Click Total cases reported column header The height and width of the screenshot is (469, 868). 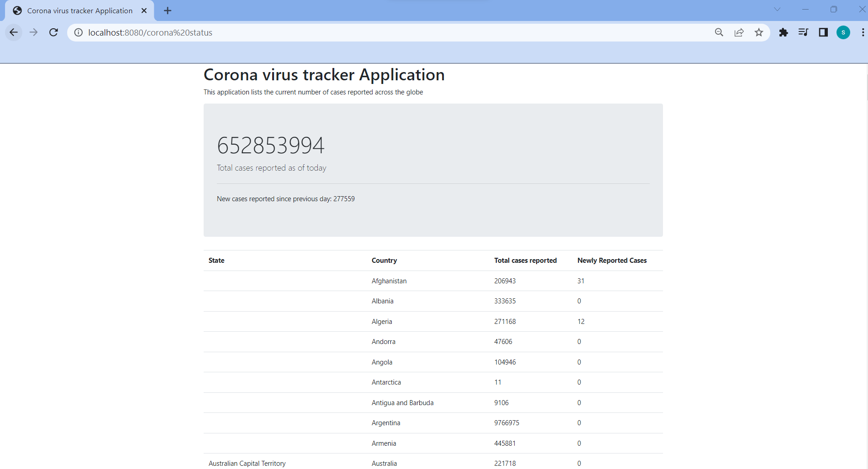coord(526,261)
